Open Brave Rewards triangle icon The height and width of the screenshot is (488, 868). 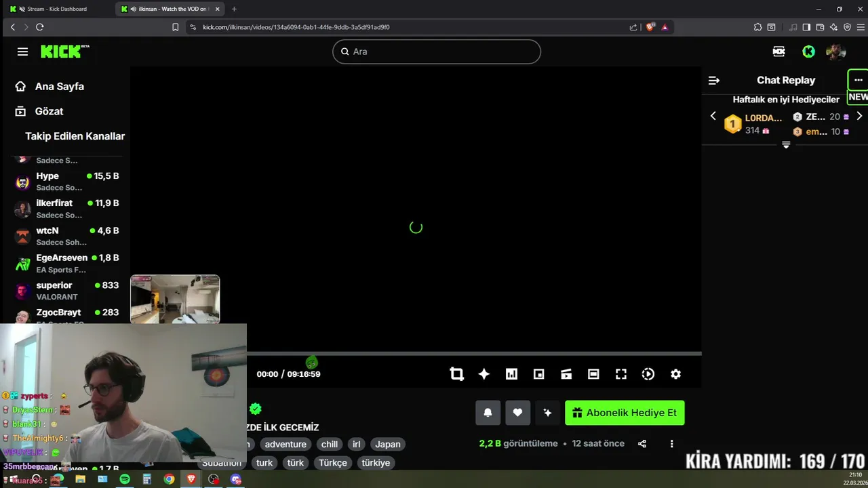point(665,27)
